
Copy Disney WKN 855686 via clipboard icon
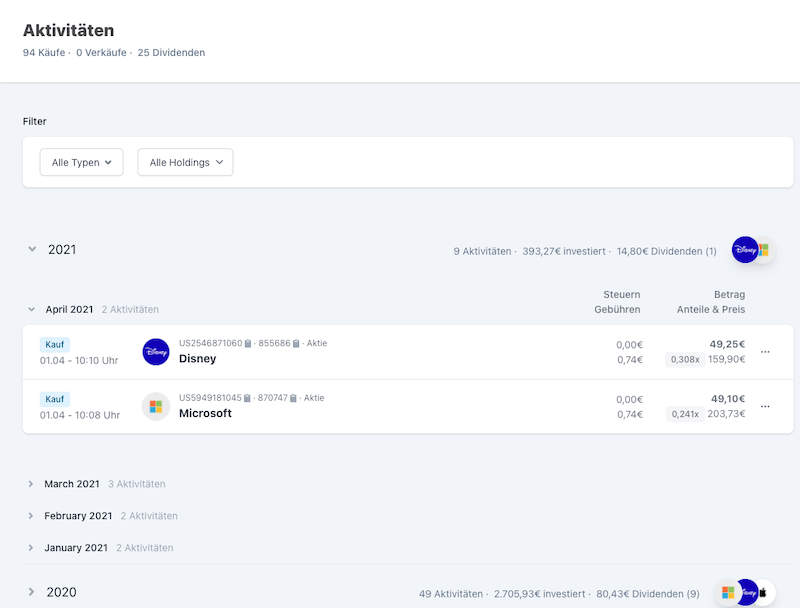296,344
